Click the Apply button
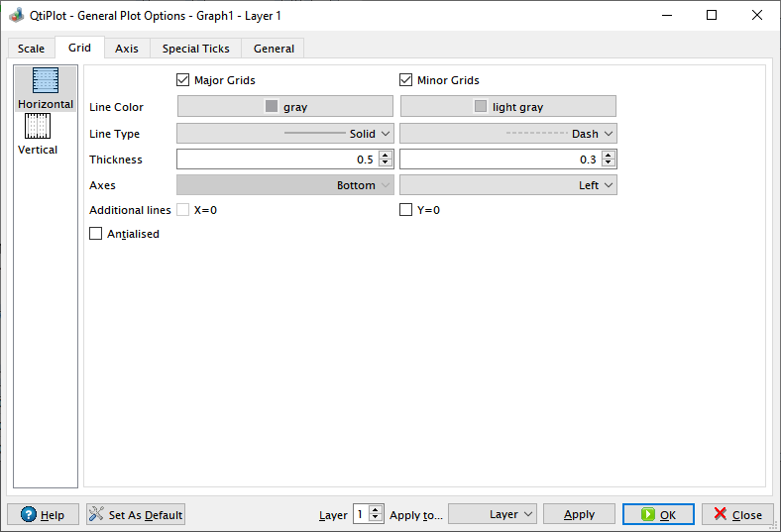This screenshot has width=781, height=532. [x=579, y=514]
